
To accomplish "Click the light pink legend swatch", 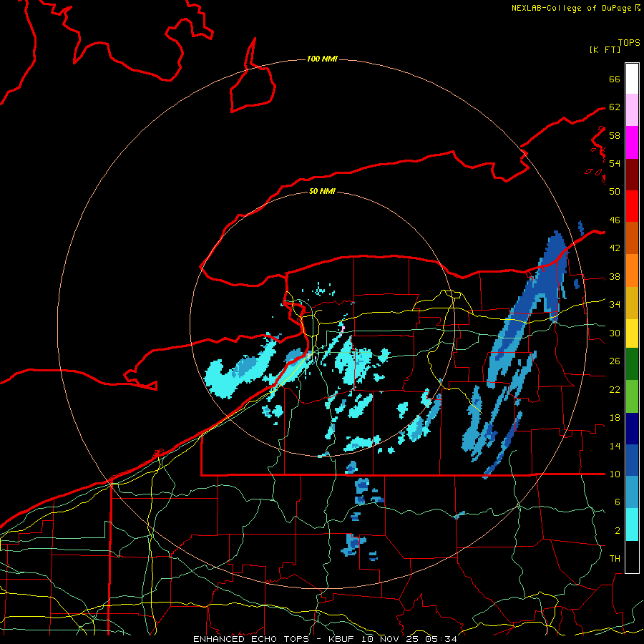I will 632,109.
